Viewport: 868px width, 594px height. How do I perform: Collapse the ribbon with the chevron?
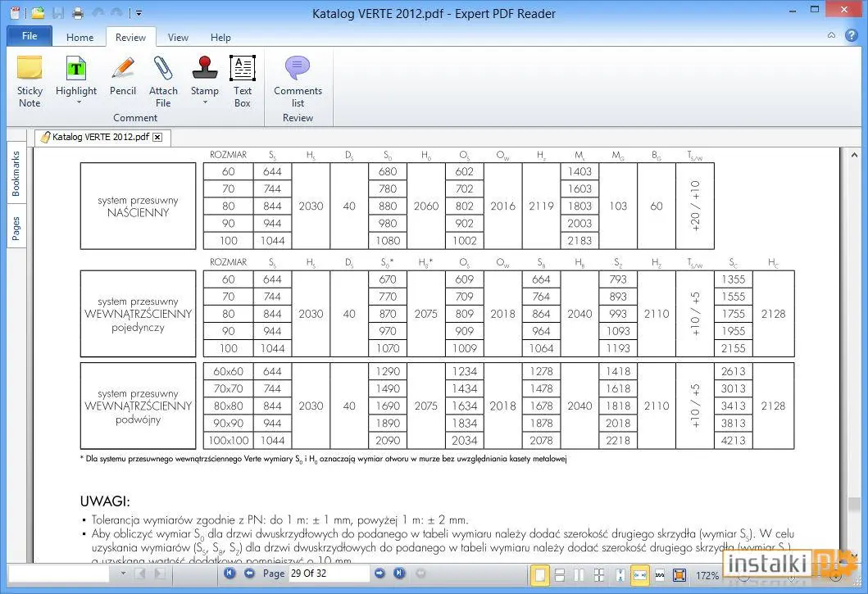coord(831,35)
